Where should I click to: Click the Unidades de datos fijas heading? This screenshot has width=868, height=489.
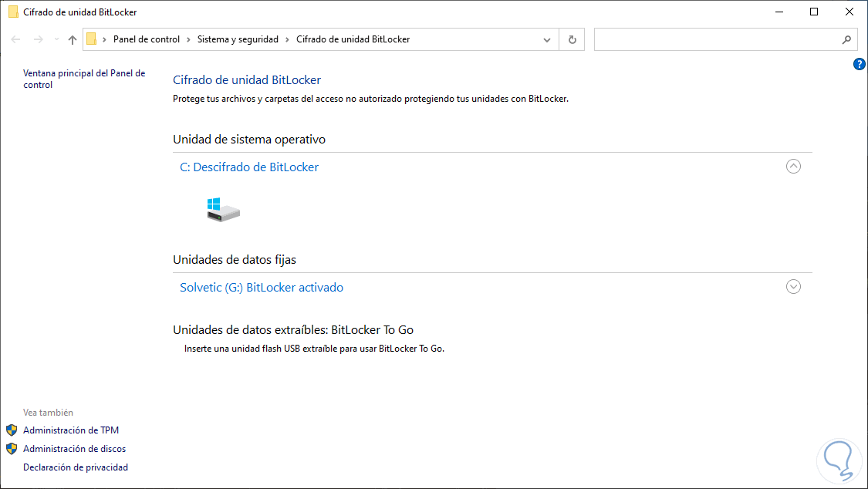tap(234, 260)
